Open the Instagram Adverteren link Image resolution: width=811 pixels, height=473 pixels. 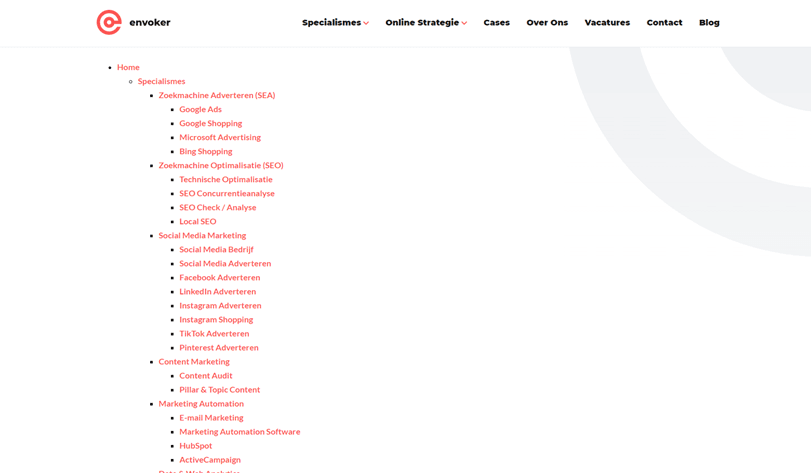point(220,306)
